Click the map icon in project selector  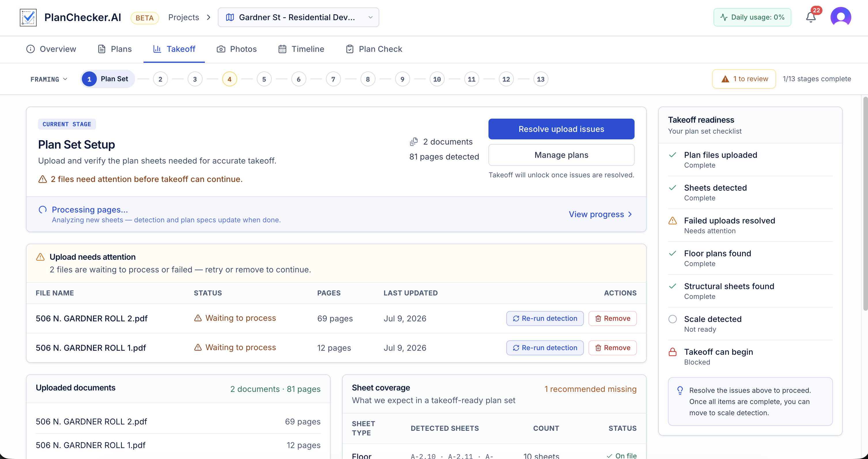230,17
